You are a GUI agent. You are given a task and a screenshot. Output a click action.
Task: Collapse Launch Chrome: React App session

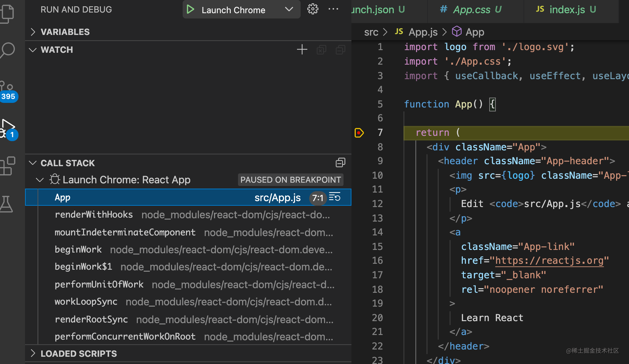click(x=40, y=180)
